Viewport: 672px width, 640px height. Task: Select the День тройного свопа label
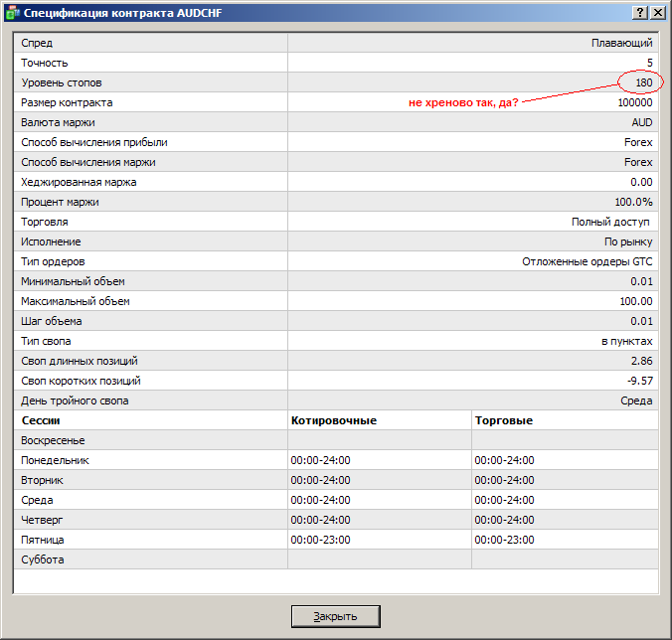75,400
